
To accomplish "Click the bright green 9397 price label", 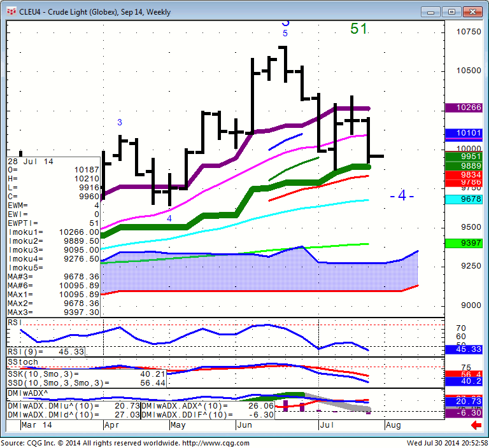I will pyautogui.click(x=464, y=243).
